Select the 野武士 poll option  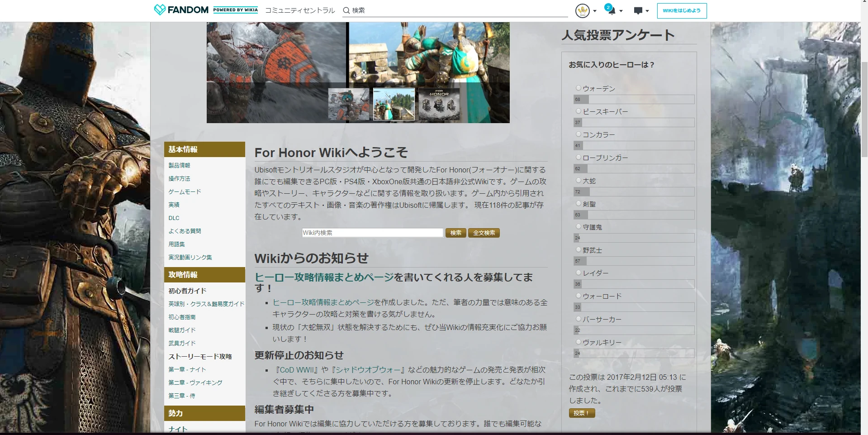578,249
